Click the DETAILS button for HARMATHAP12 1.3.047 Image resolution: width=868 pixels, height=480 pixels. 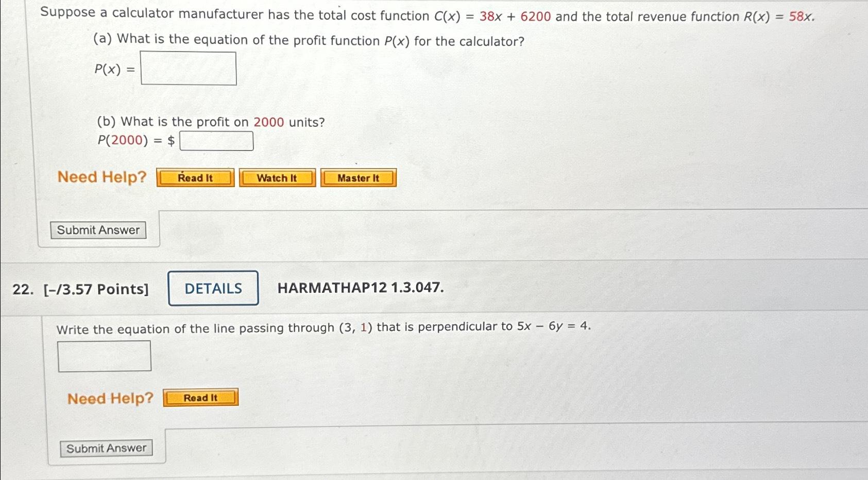coord(213,288)
